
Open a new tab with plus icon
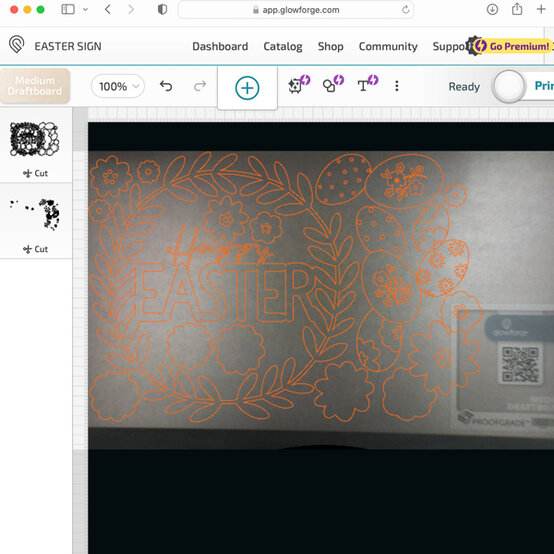click(541, 9)
